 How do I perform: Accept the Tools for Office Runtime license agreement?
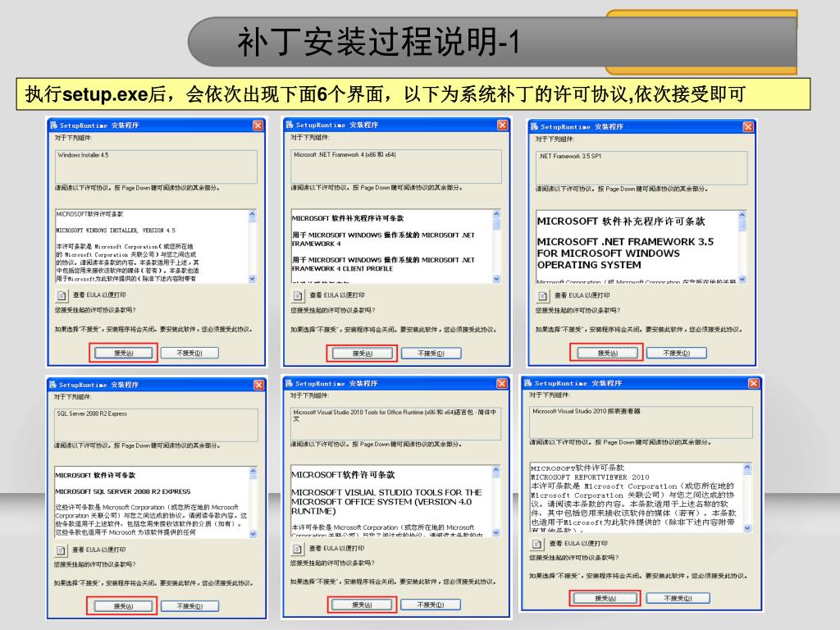[362, 605]
